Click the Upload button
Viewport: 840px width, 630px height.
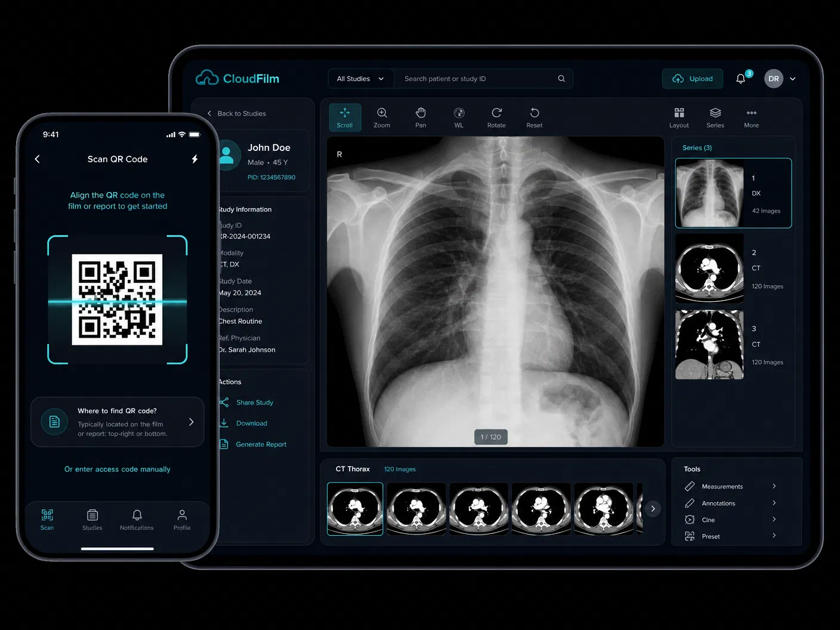[x=693, y=79]
